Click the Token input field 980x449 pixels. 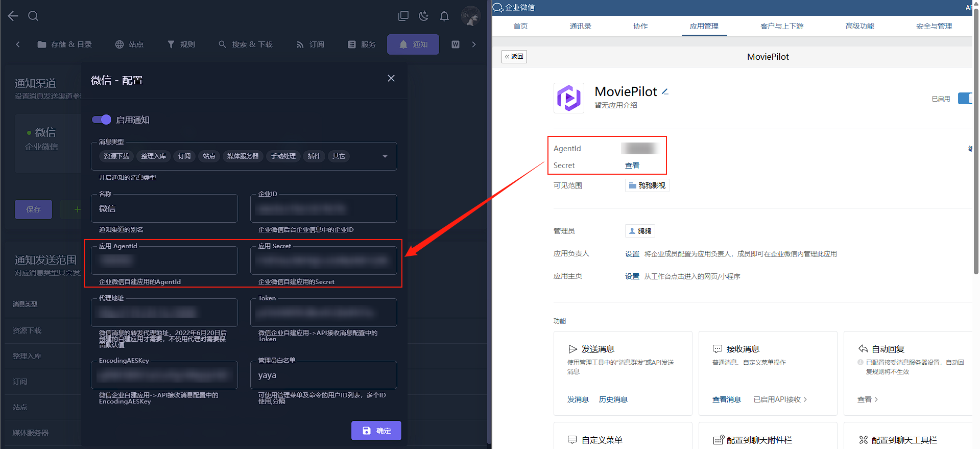click(324, 313)
